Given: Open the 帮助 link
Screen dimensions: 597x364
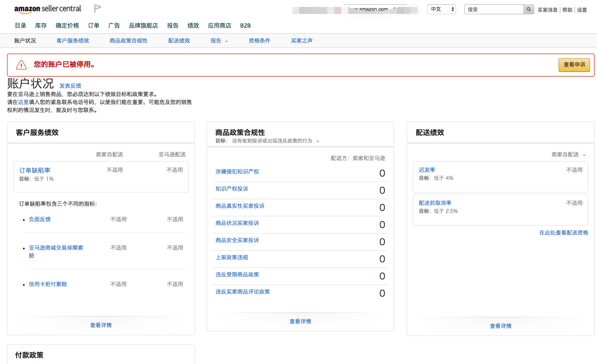Looking at the screenshot, I should click(x=567, y=10).
